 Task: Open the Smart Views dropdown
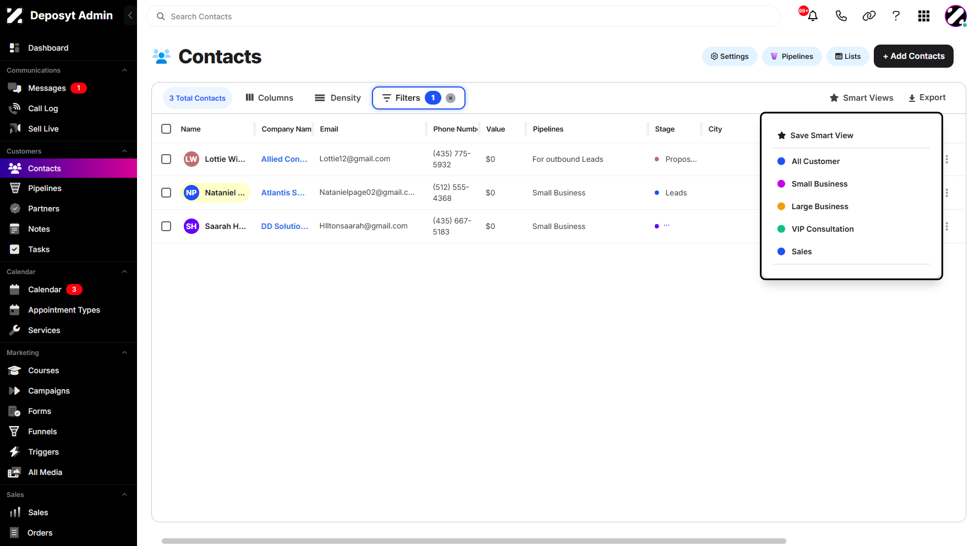(861, 98)
